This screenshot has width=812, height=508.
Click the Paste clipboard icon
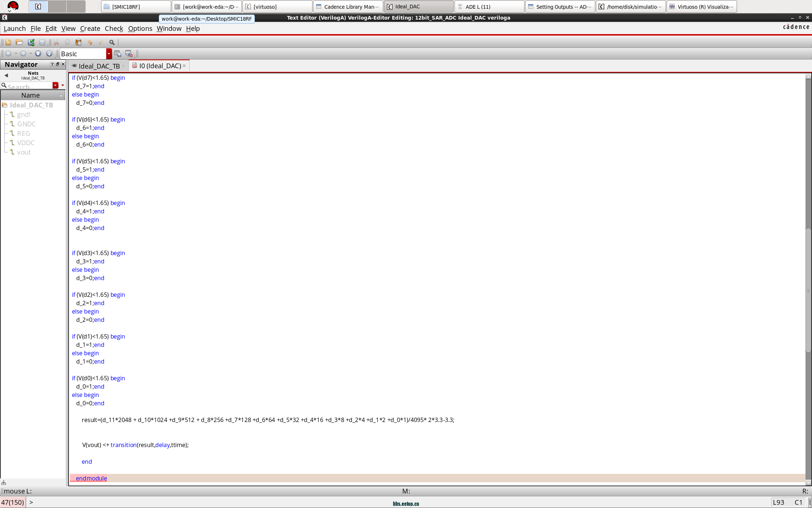[x=78, y=42]
